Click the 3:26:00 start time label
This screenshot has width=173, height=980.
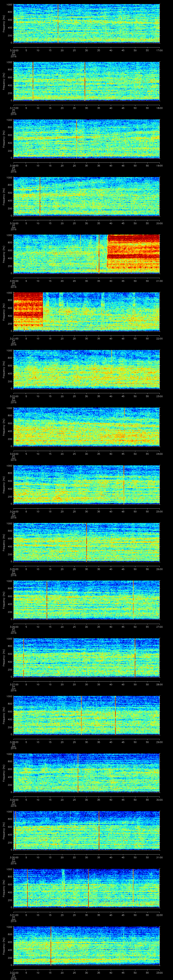pos(14,627)
